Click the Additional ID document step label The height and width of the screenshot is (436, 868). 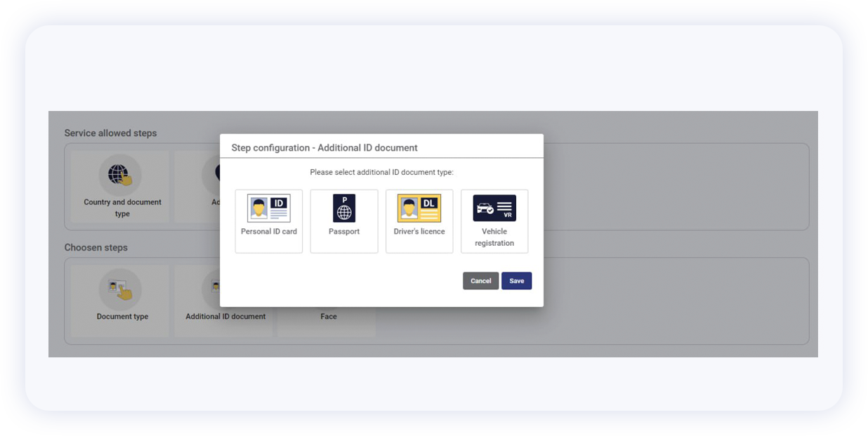tap(225, 317)
